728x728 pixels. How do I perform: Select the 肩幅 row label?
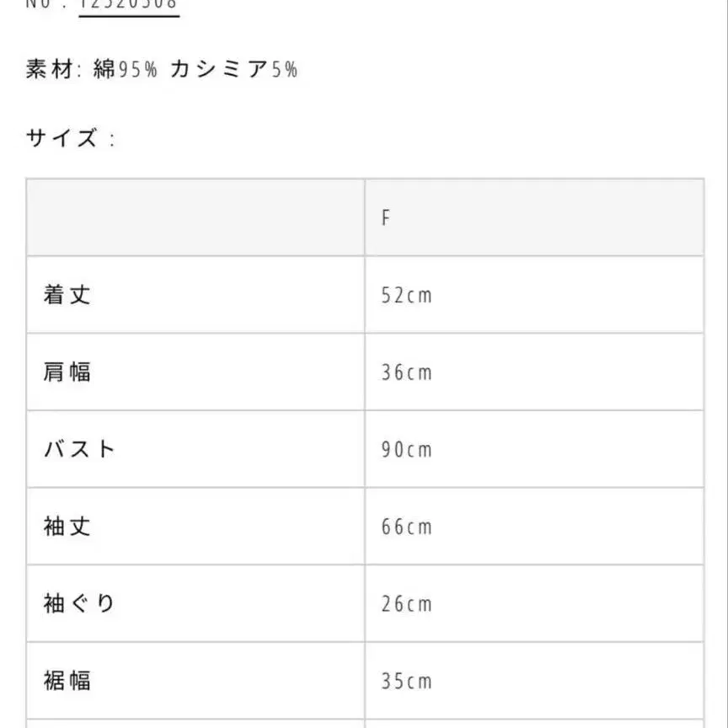[x=67, y=372]
